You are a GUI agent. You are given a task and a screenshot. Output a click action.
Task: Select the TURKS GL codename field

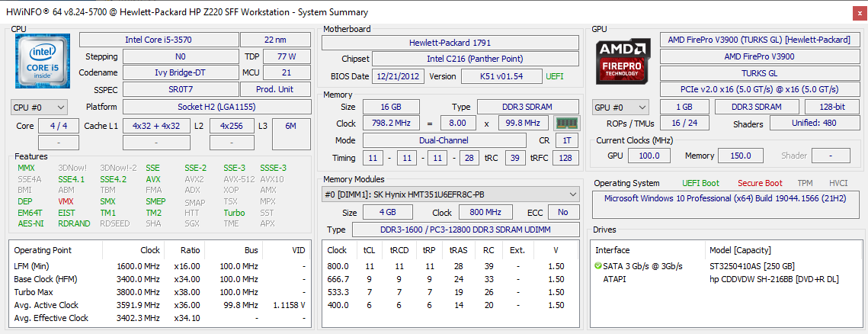tap(759, 72)
